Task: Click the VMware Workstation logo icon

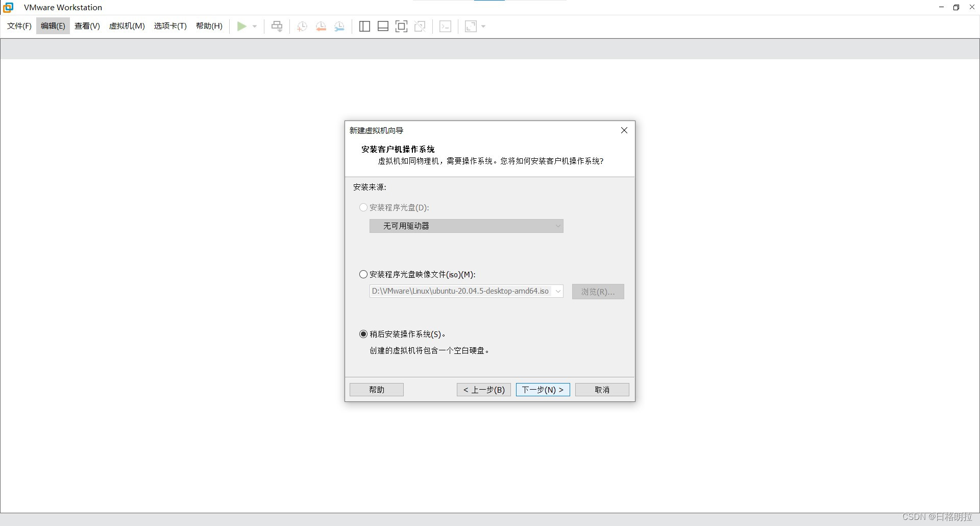Action: [x=8, y=7]
